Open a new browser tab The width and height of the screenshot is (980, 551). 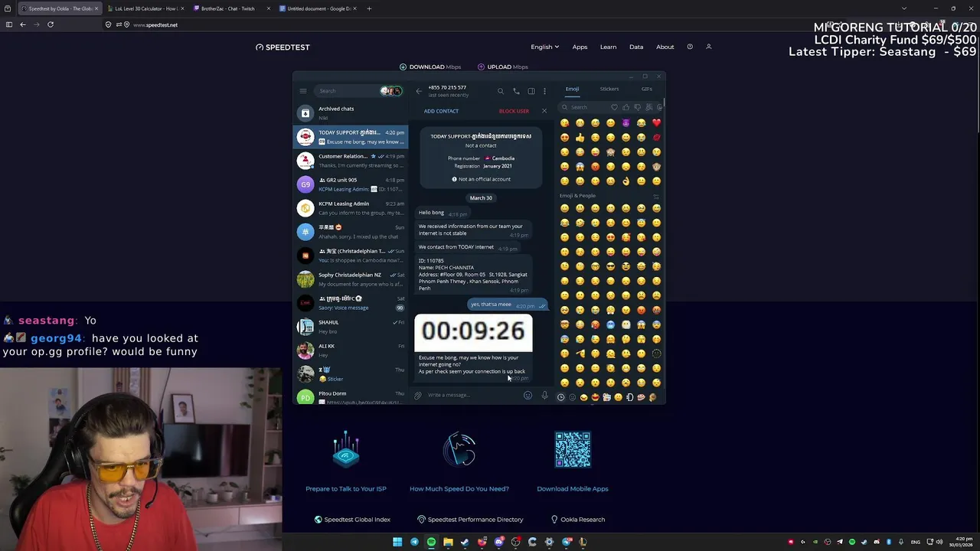tap(369, 8)
